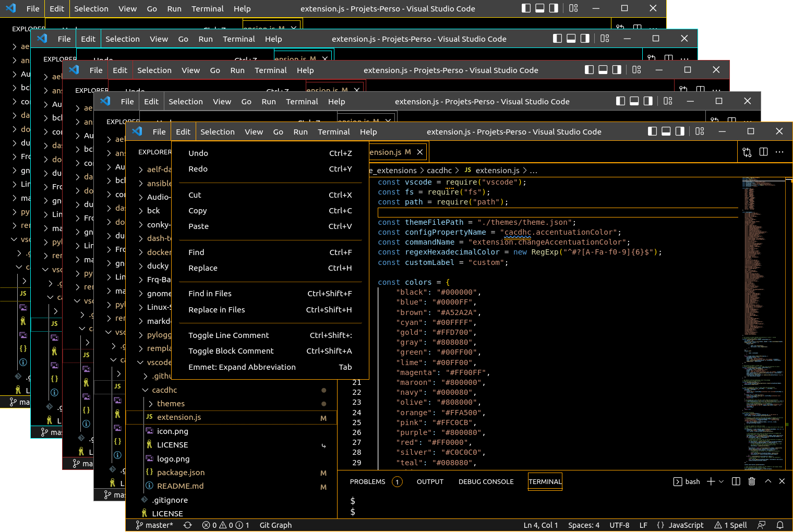Toggle bottom panel visibility in front window
This screenshot has width=793, height=532.
tap(666, 131)
